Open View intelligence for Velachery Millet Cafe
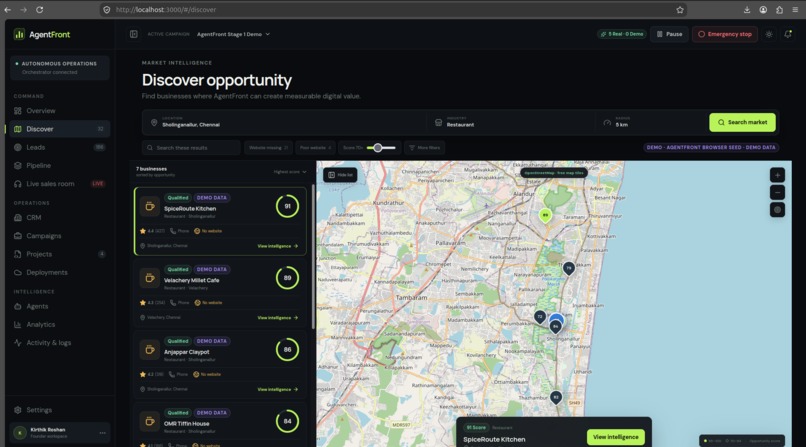The image size is (806, 447). (x=278, y=318)
